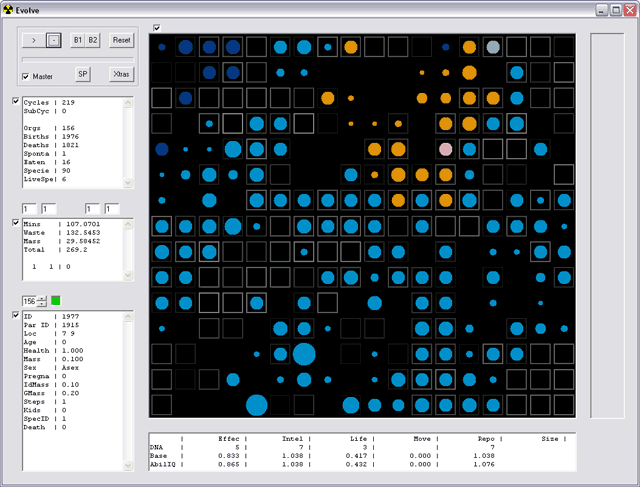Viewport: 640px width, 487px height.
Task: Click the 'Health | 1.000' row
Action: [x=53, y=351]
